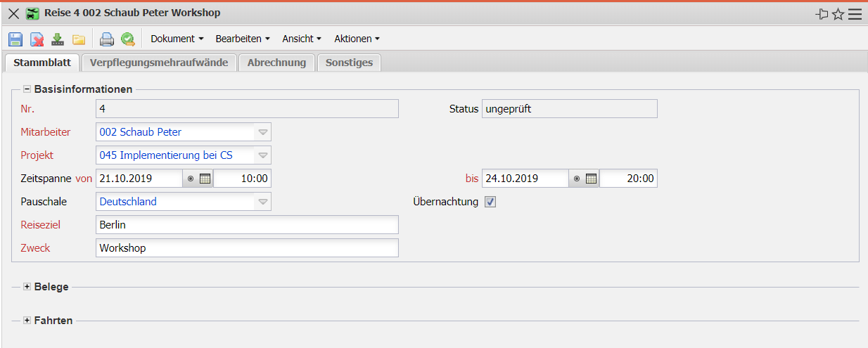The width and height of the screenshot is (868, 348).
Task: Click the Projekt label link
Action: coord(37,155)
